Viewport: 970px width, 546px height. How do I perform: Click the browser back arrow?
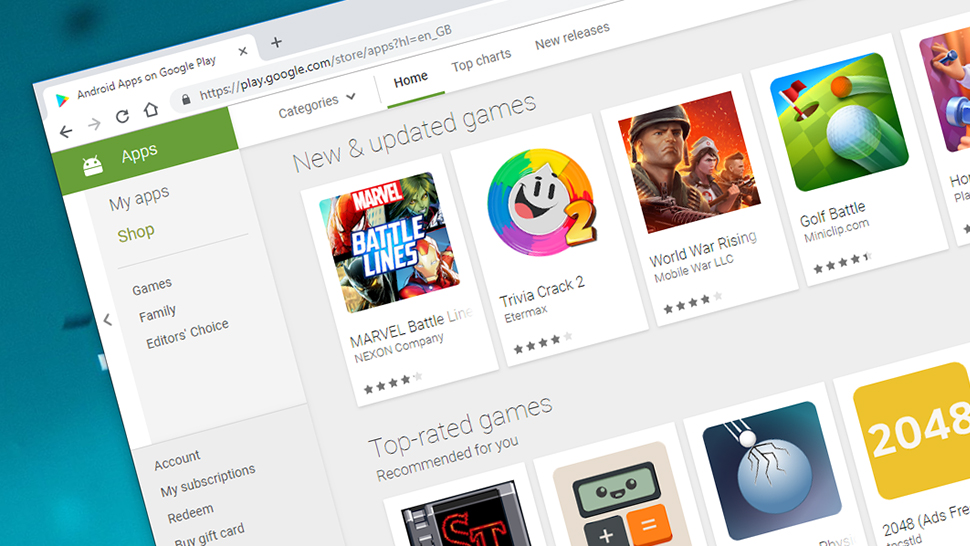[x=66, y=131]
